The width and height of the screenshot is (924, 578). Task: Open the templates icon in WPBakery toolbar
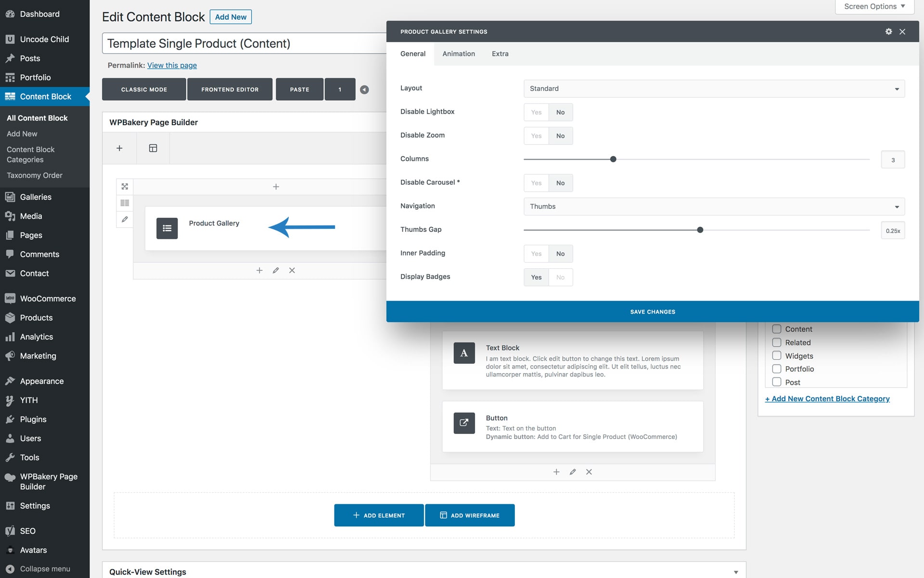pyautogui.click(x=153, y=148)
